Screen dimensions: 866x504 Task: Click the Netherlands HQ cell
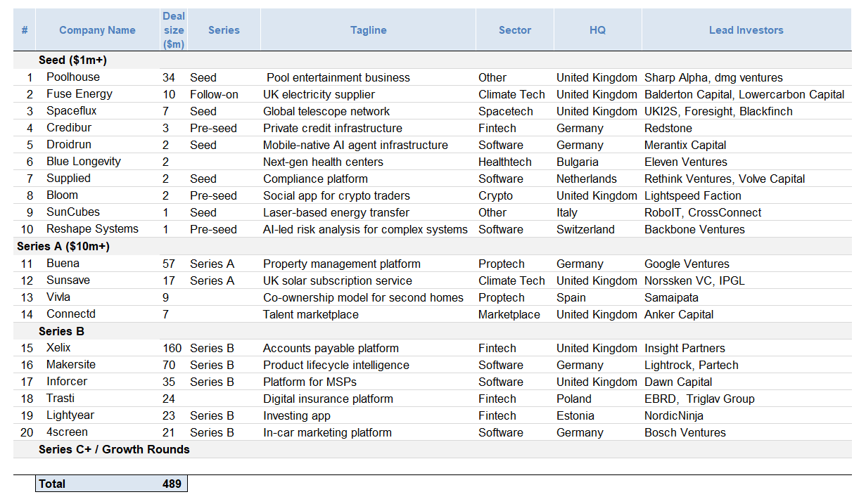[587, 179]
